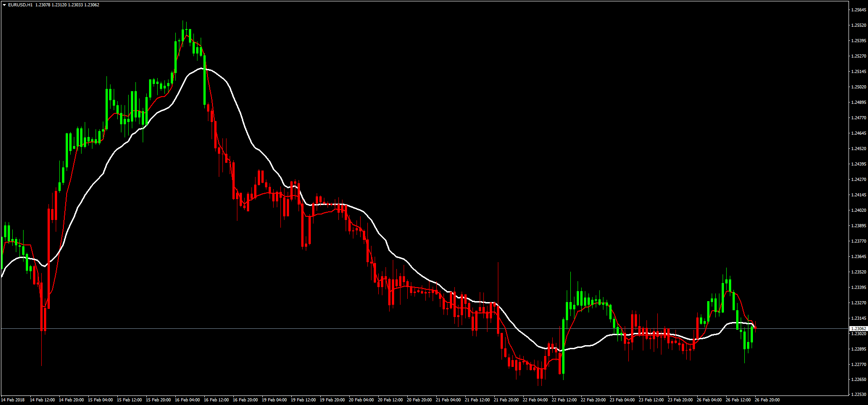The height and width of the screenshot is (405, 868).
Task: Click the 15 Feb 20:00 time label
Action: (158, 400)
